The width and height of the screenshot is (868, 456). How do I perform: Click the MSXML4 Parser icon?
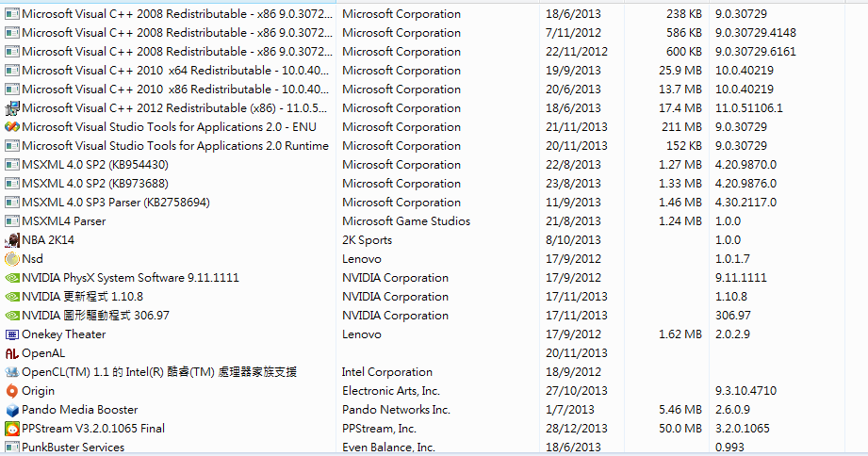pos(11,220)
